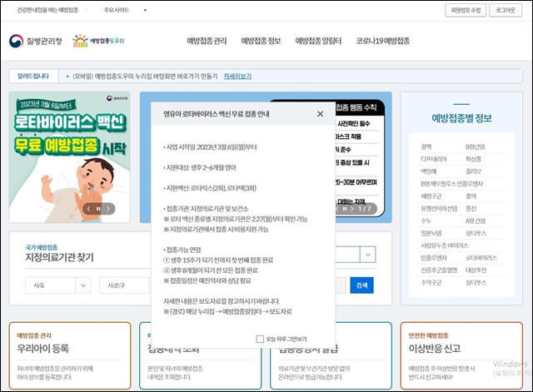The height and width of the screenshot is (392, 533).
Task: Open 폐렴구균 vaccine info
Action: (x=431, y=196)
